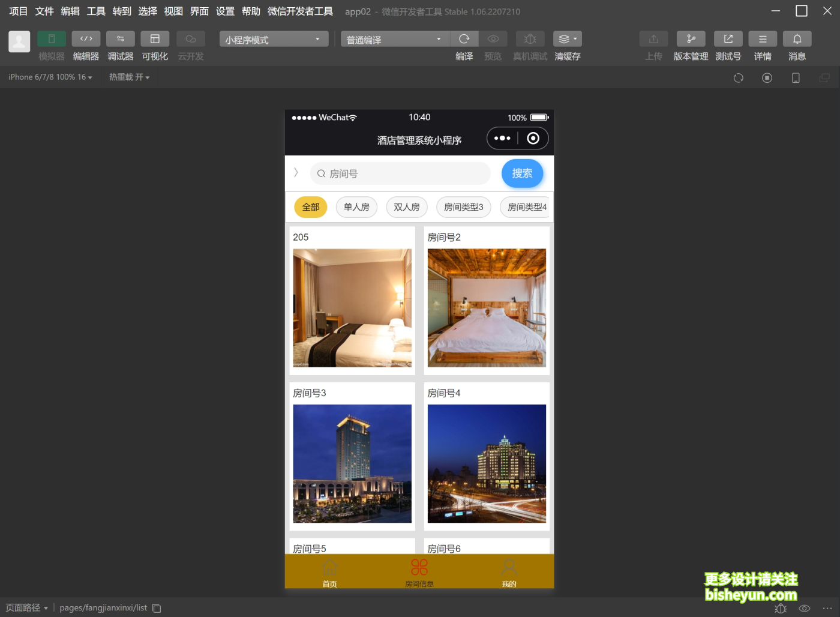840x617 pixels.
Task: Toggle the debugger panel icon
Action: tap(121, 39)
